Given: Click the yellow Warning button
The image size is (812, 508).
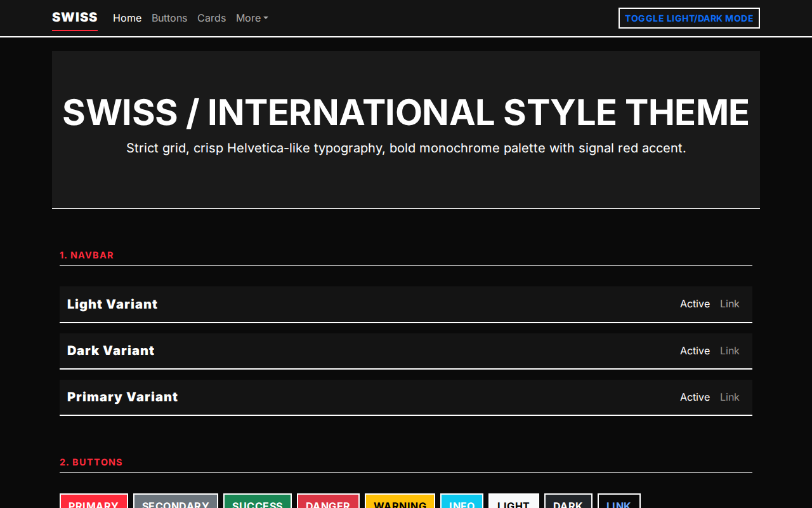Looking at the screenshot, I should coord(400,501).
